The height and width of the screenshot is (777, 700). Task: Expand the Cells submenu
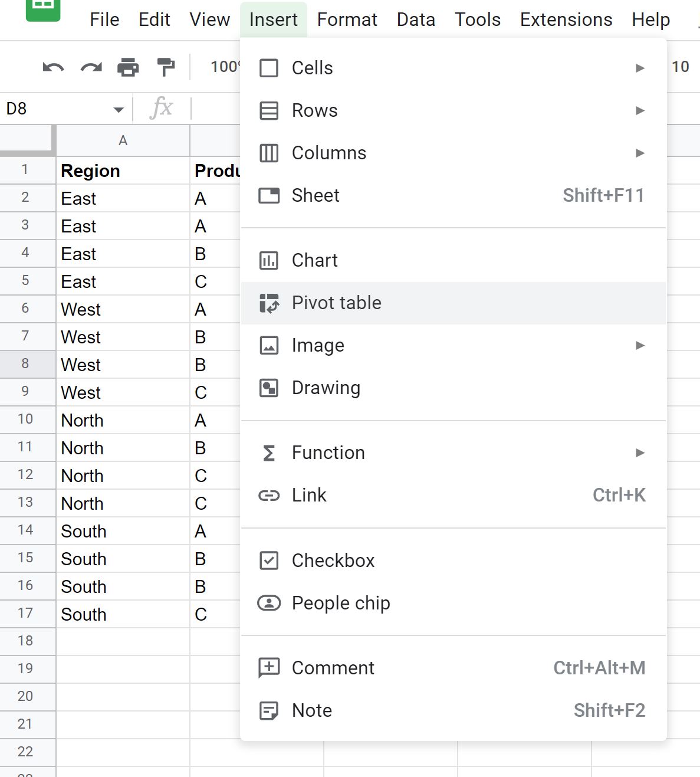(312, 67)
